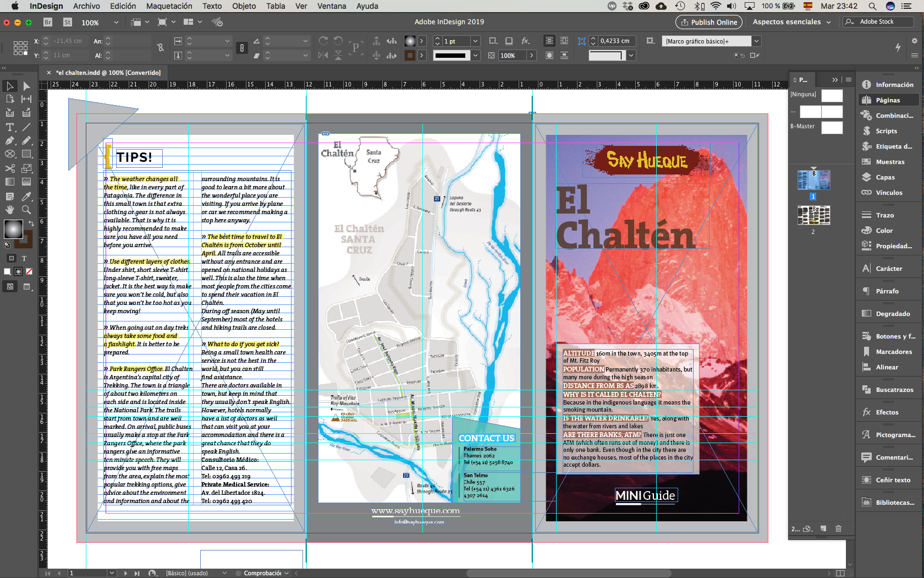924x578 pixels.
Task: Open the stroke style dropdown
Action: [x=475, y=55]
